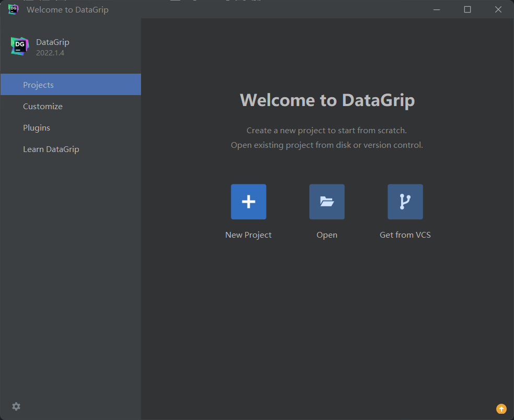The width and height of the screenshot is (514, 420).
Task: Maximize the DataGrip welcome window
Action: [468, 9]
